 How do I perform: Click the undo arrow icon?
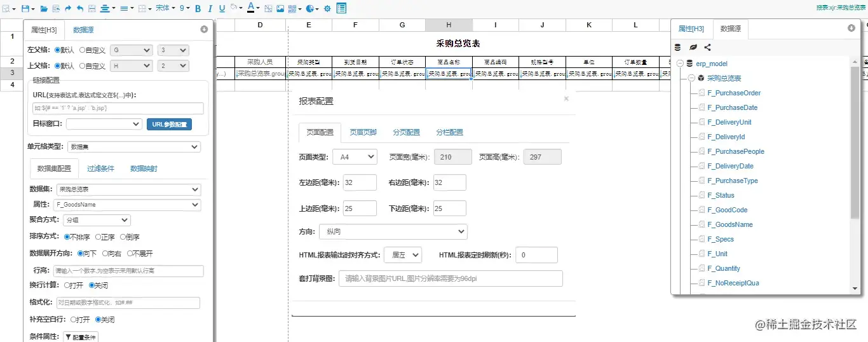80,9
